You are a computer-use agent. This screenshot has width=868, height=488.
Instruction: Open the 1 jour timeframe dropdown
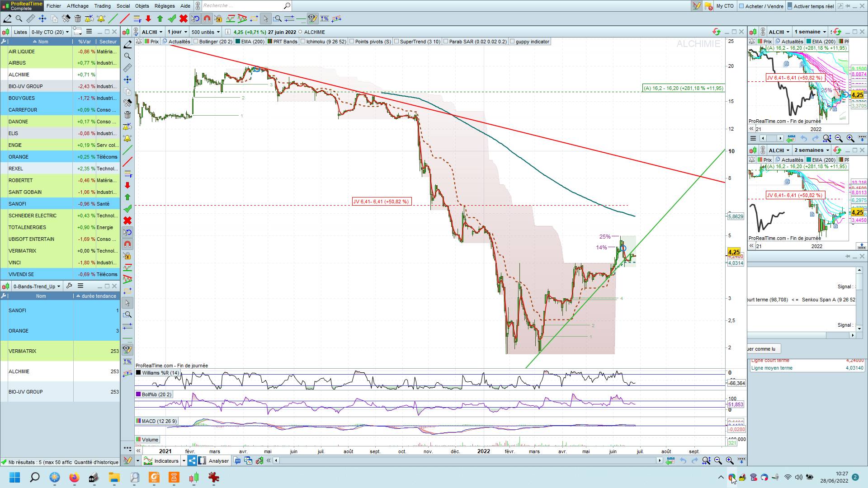(x=177, y=32)
